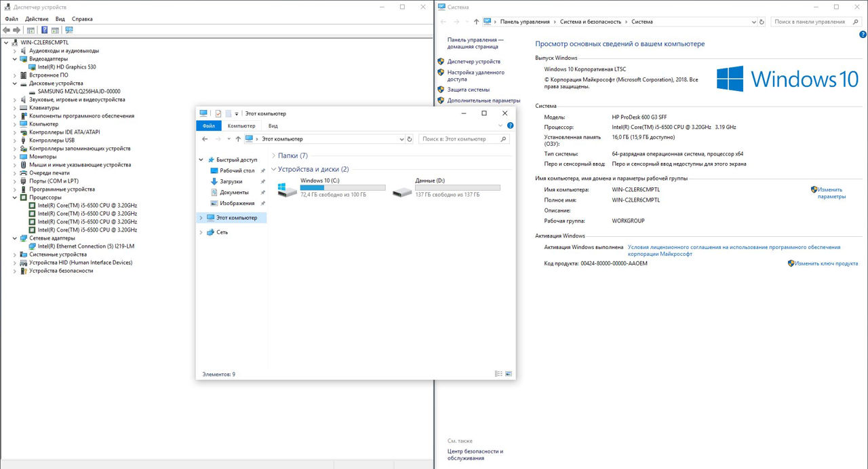This screenshot has width=868, height=469.
Task: Expand Аудиовходы и аудиовыходы category
Action: tap(15, 51)
